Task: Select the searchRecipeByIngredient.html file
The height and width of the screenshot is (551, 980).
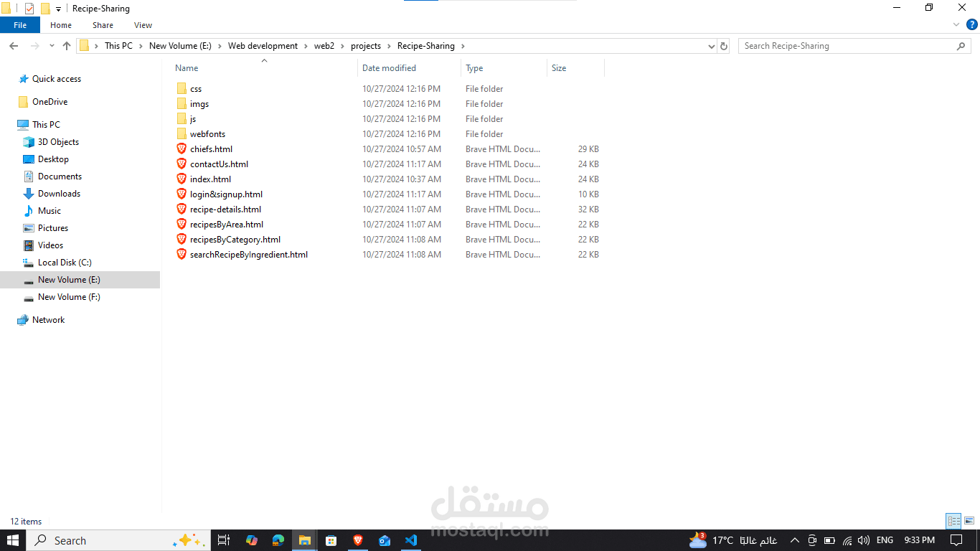Action: (x=249, y=255)
